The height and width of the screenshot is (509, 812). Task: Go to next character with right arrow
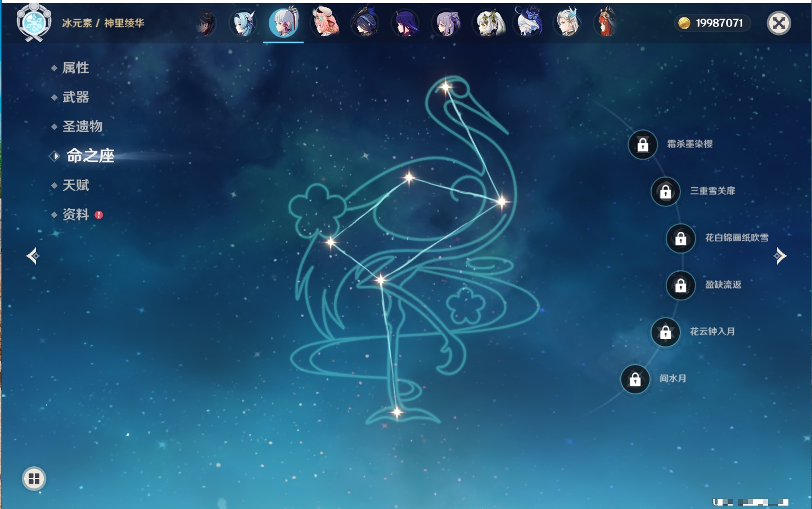click(x=780, y=256)
